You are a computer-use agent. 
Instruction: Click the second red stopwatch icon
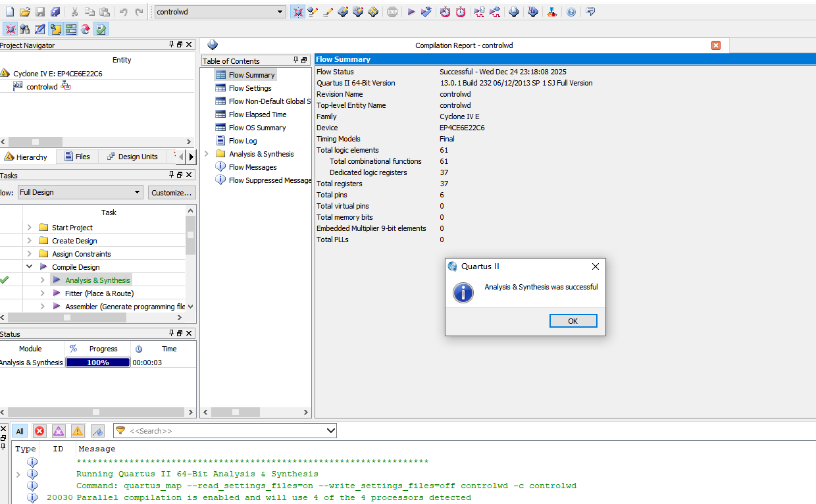click(x=461, y=12)
